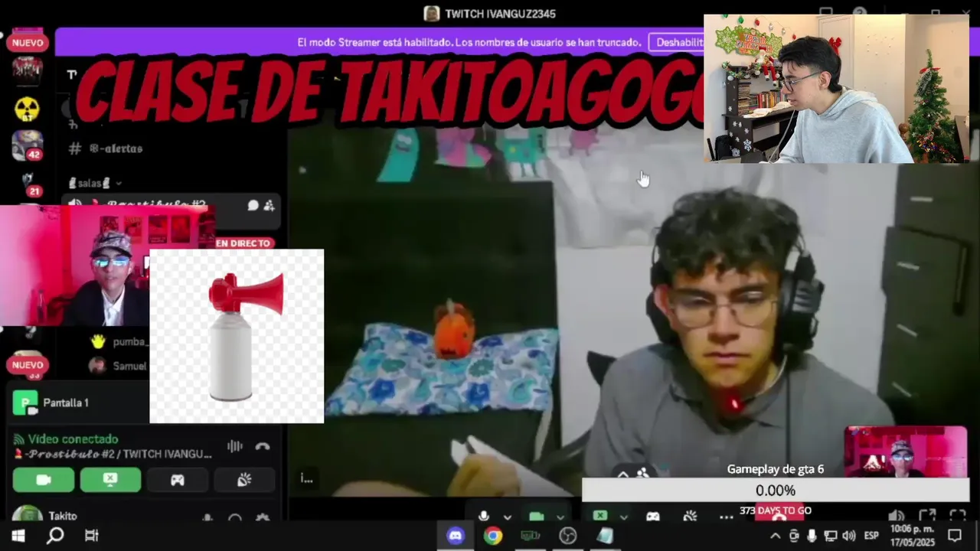The image size is (980, 551).
Task: Open the server with 42 notifications
Action: pyautogui.click(x=28, y=145)
